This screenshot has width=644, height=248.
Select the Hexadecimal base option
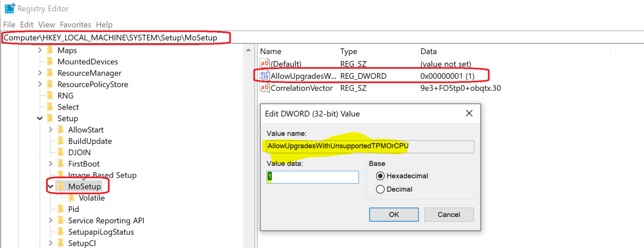pos(380,176)
